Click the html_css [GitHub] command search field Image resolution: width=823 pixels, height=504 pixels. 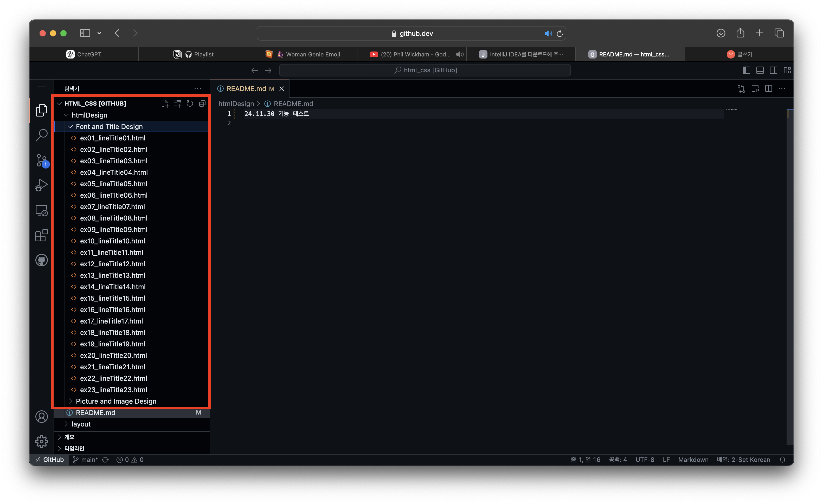425,70
